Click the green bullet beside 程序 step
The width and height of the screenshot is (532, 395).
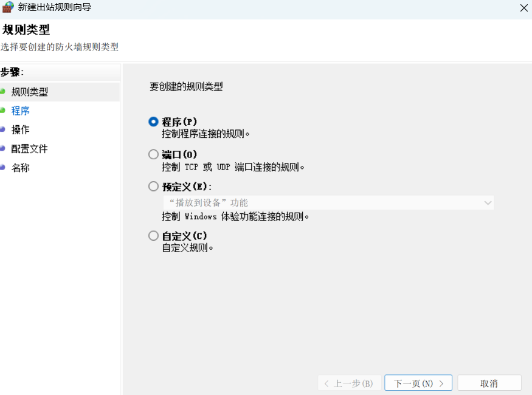pos(2,110)
